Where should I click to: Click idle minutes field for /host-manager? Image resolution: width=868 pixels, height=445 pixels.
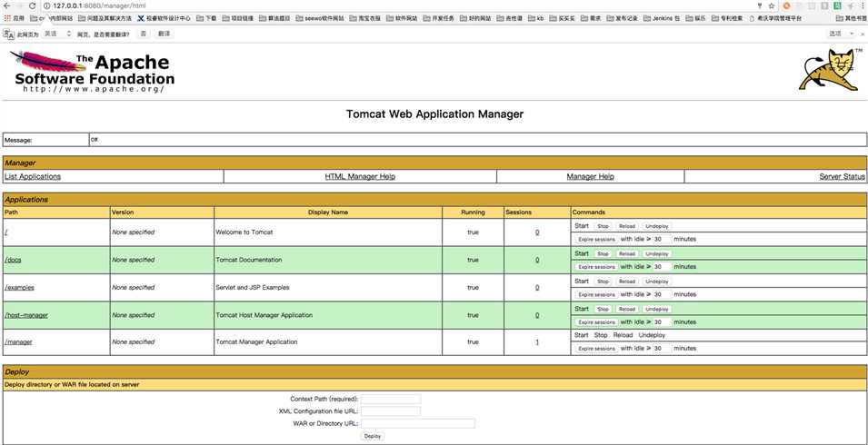point(662,322)
